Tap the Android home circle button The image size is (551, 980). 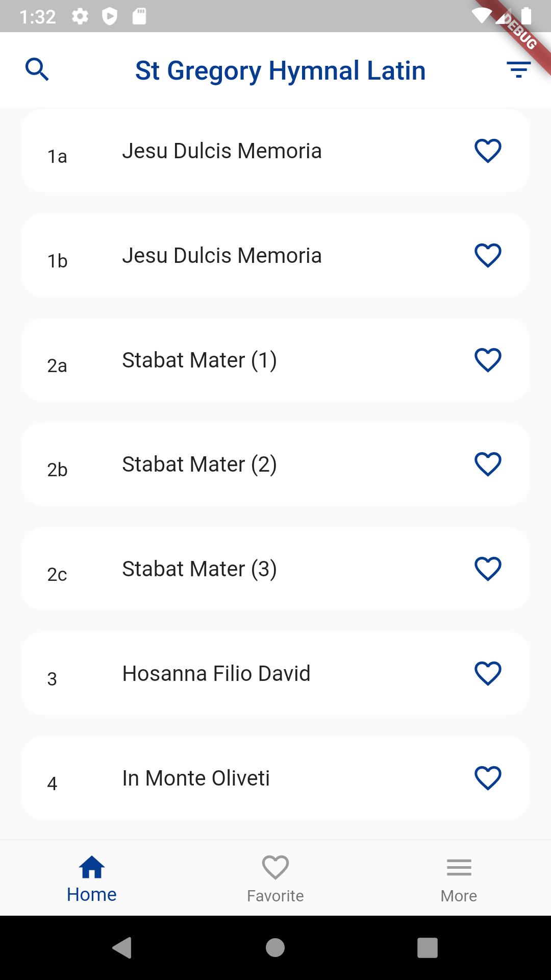275,948
